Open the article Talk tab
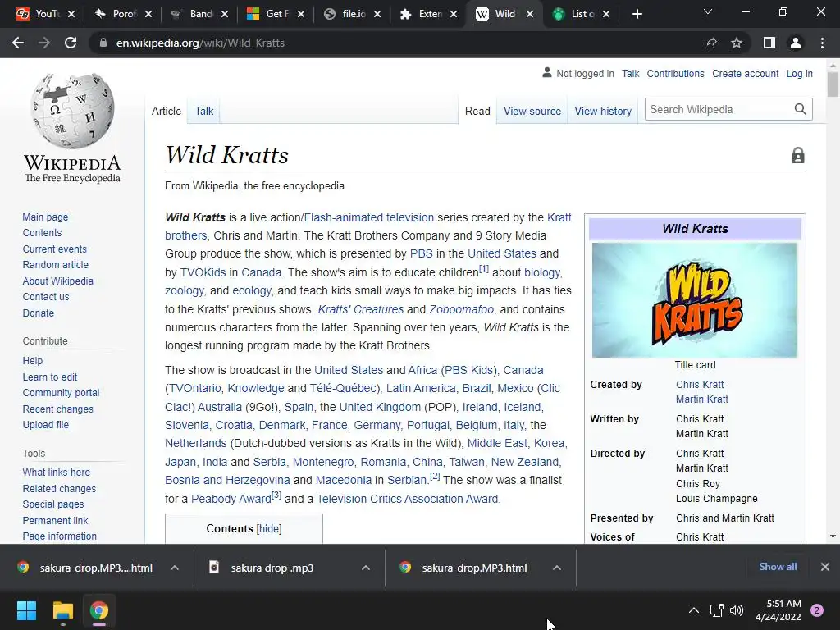The height and width of the screenshot is (630, 840). [x=203, y=111]
